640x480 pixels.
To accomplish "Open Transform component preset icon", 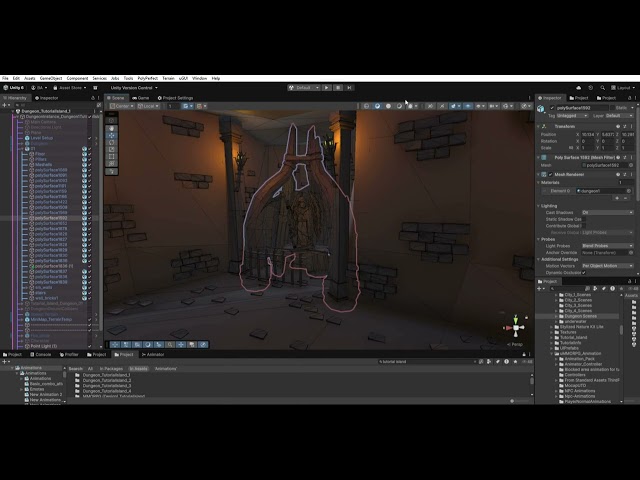I will [x=625, y=127].
